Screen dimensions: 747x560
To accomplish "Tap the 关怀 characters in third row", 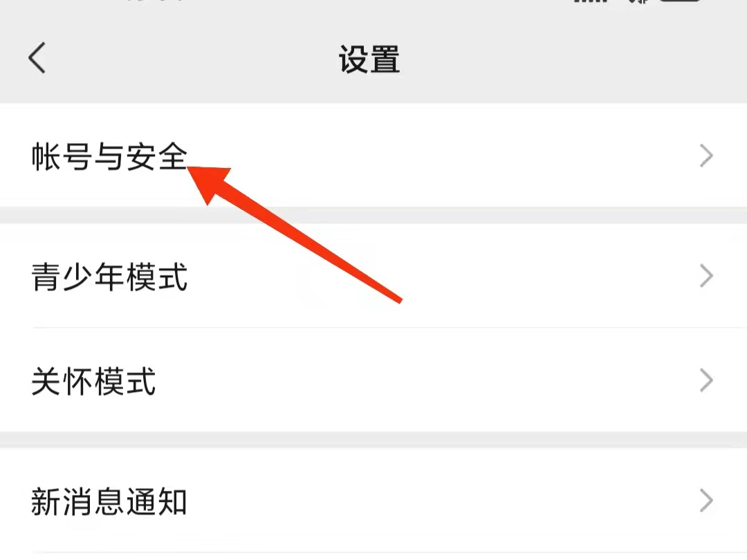I will [62, 381].
